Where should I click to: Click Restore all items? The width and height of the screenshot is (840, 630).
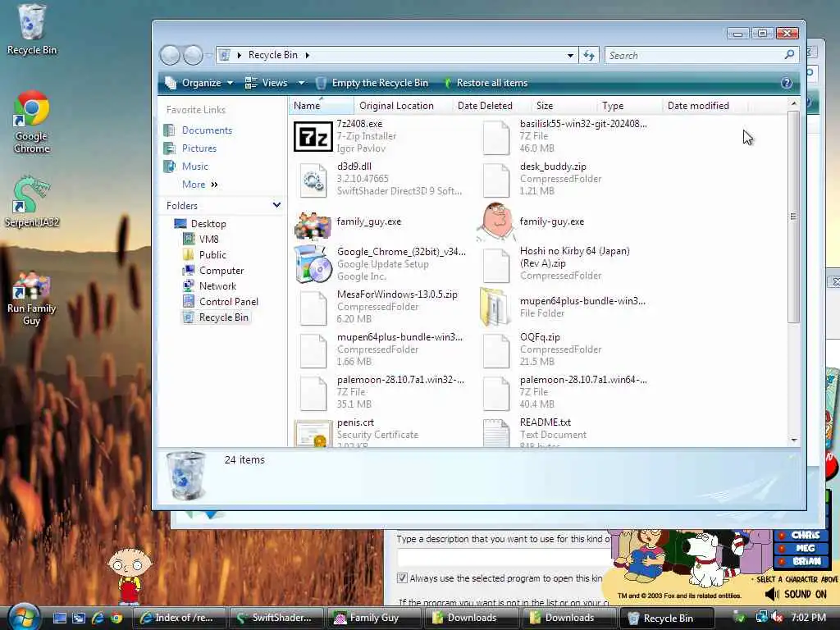click(x=486, y=83)
